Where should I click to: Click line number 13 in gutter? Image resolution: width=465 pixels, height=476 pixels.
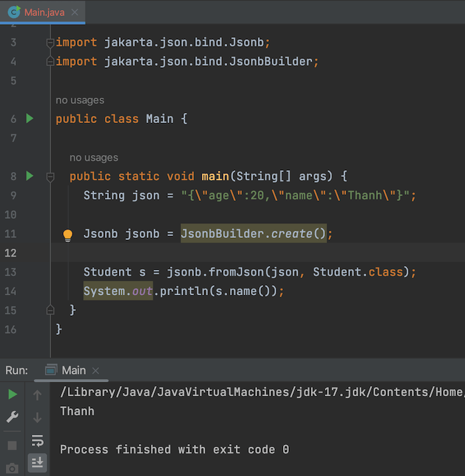(x=11, y=272)
